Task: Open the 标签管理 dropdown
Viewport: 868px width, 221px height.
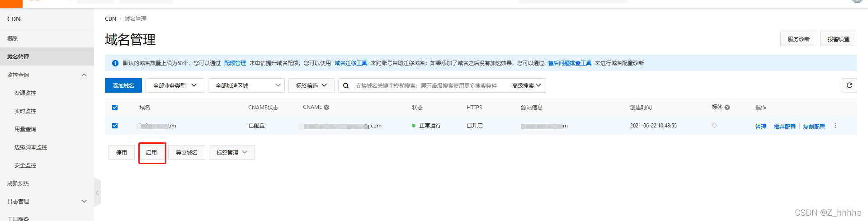Action: coord(231,152)
